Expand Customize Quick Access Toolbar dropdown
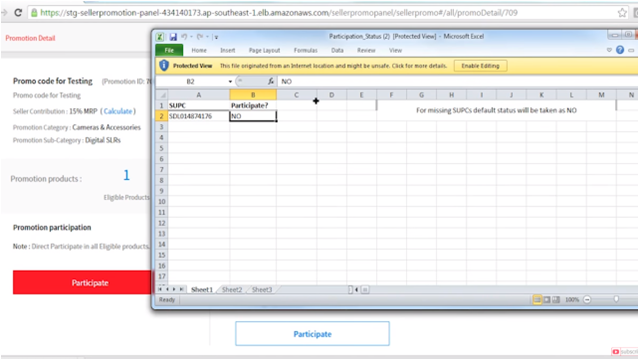This screenshot has width=639, height=360. 216,37
